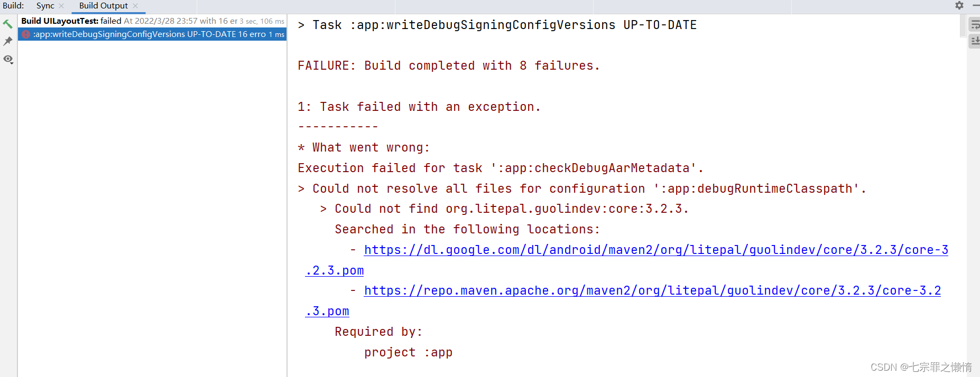980x377 pixels.
Task: Click the Build label in panel header
Action: click(13, 5)
